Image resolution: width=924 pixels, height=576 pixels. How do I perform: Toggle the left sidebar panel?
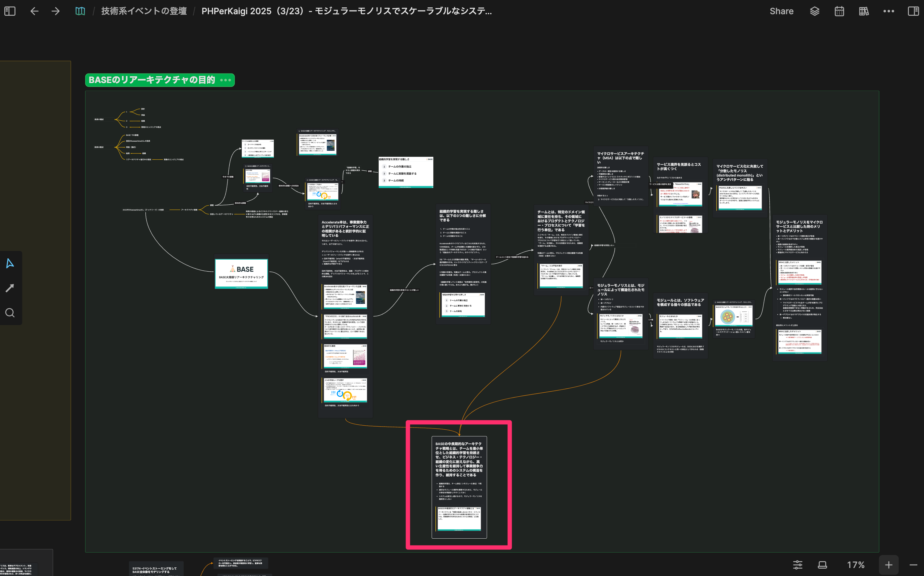click(x=10, y=11)
